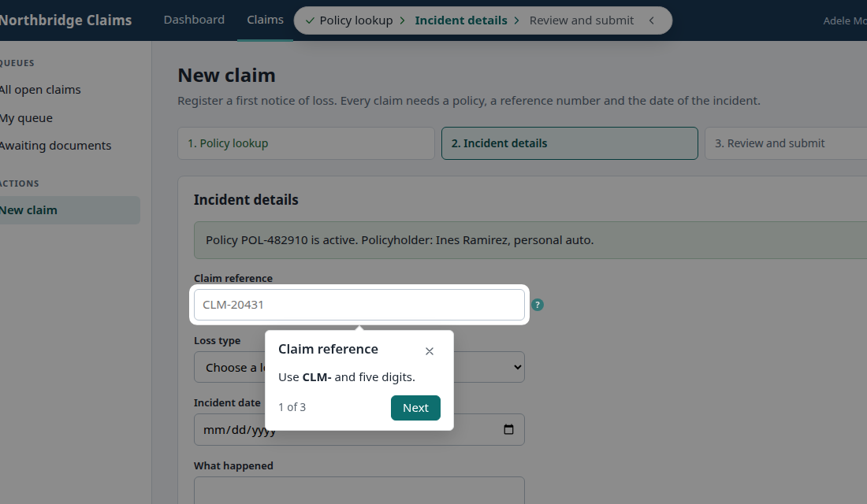Switch to 3. Review and submit step
Viewport: 867px width, 504px height.
786,143
